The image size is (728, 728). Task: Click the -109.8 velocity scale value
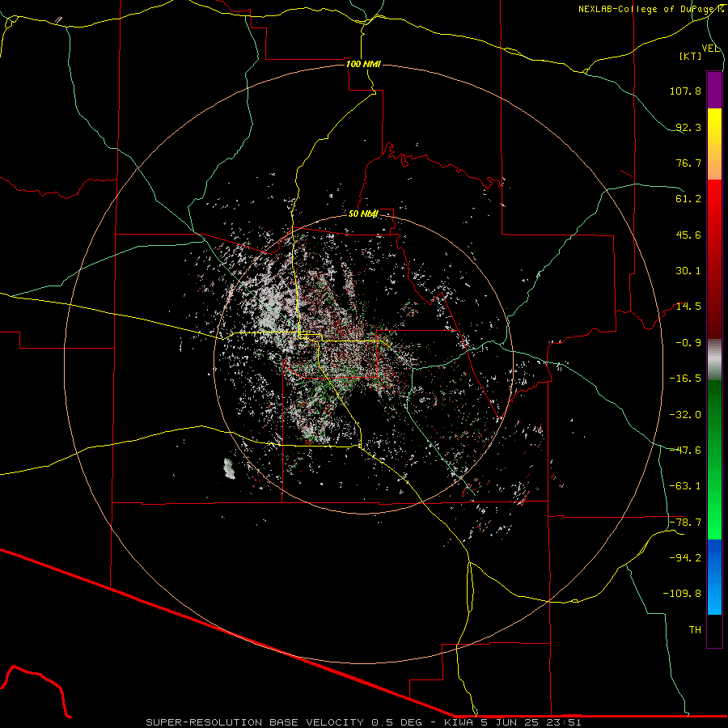(682, 594)
